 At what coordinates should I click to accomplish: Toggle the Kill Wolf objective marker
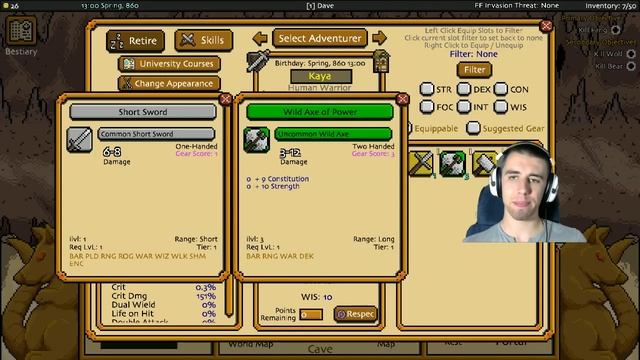(x=631, y=54)
